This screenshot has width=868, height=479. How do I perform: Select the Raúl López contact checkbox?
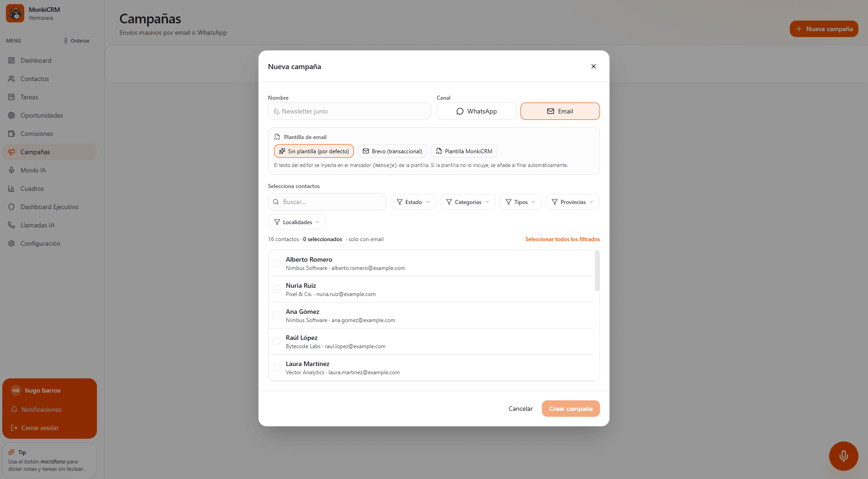(277, 341)
